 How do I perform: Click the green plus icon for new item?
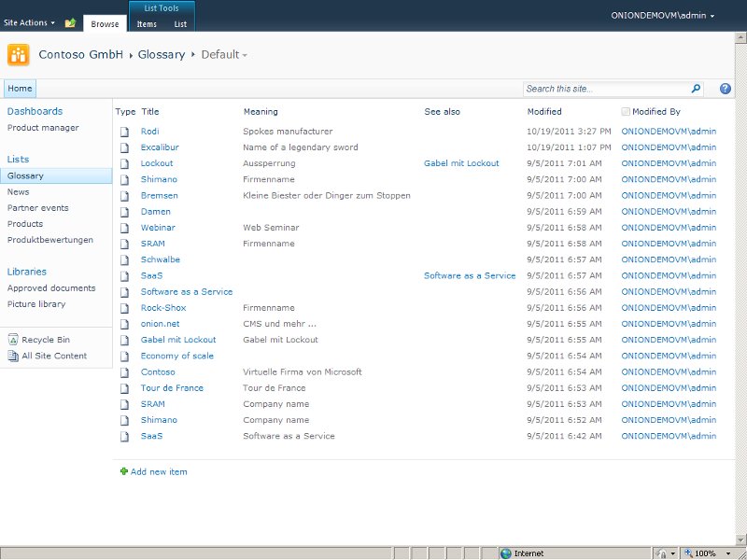click(x=124, y=471)
